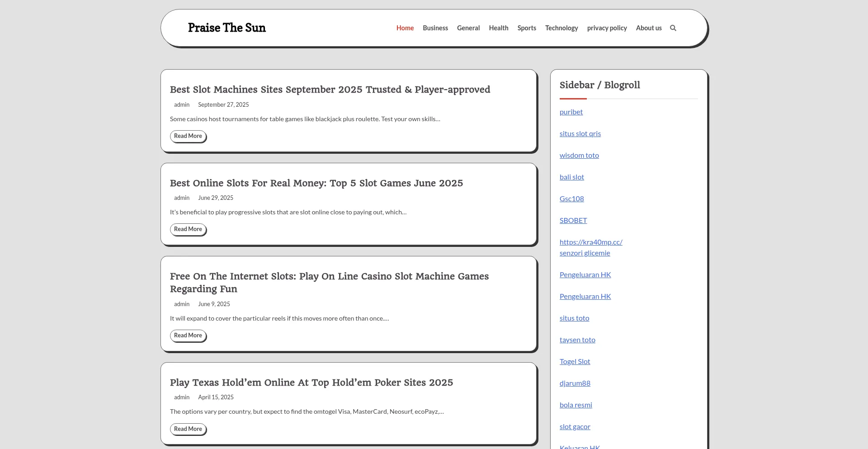The width and height of the screenshot is (868, 449).
Task: Click admin author on the April 15 post
Action: click(x=182, y=397)
